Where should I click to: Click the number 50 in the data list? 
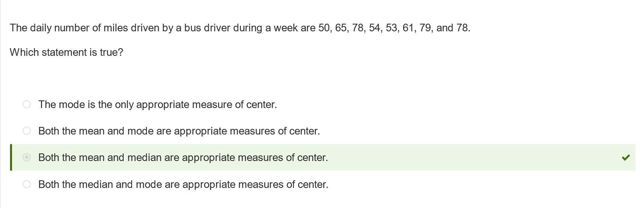[324, 28]
